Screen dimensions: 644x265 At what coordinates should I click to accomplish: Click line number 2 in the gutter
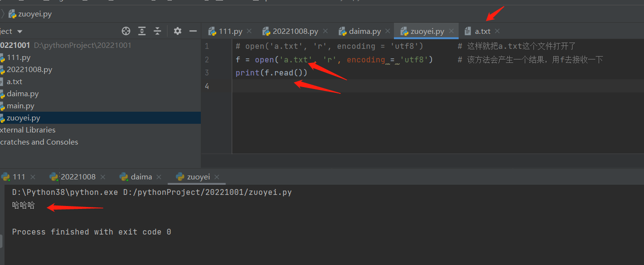pos(207,59)
